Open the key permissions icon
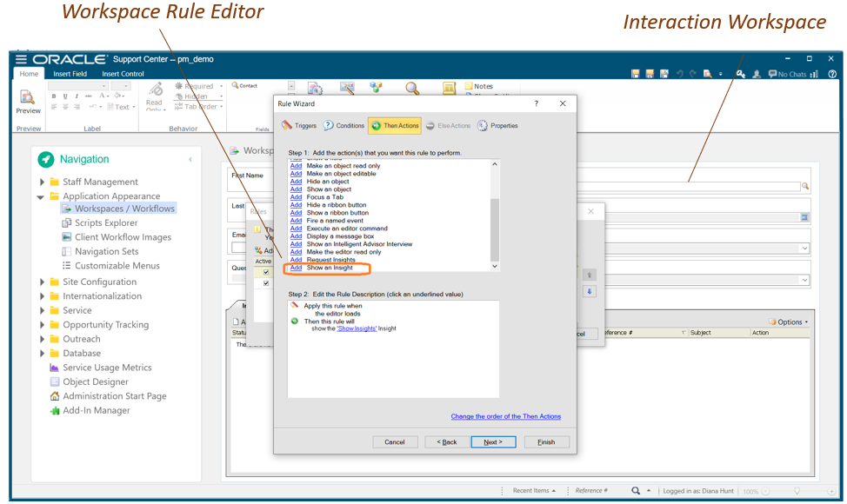847x504 pixels. (741, 74)
